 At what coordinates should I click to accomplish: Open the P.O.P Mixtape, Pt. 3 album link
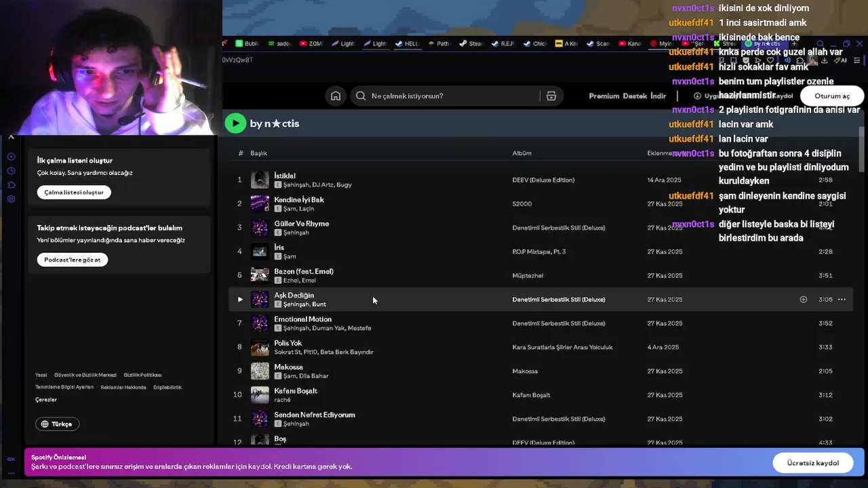(538, 251)
